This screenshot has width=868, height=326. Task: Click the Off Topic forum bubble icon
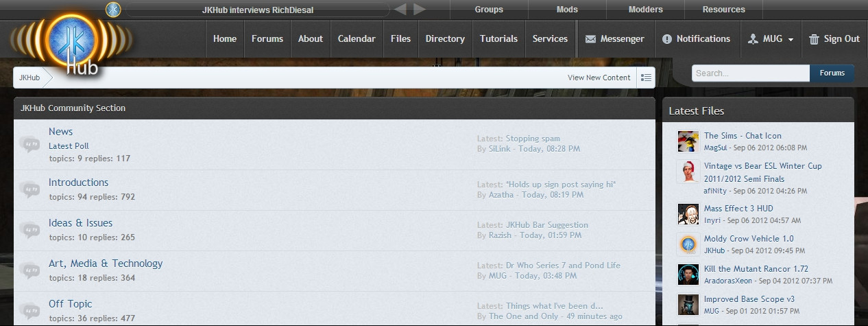tap(29, 311)
